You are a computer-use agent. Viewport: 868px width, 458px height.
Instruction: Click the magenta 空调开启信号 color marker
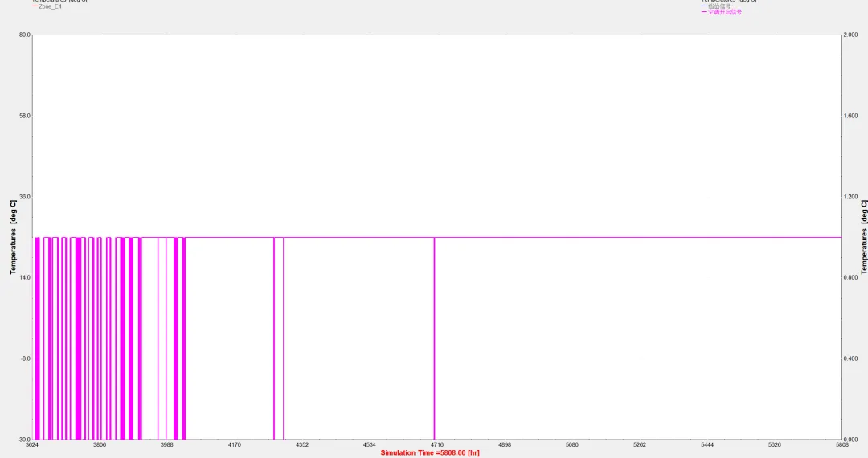pos(704,11)
